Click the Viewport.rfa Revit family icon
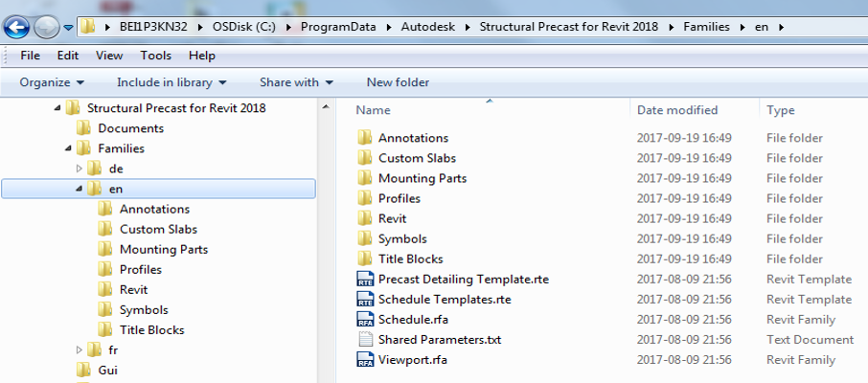 364,360
